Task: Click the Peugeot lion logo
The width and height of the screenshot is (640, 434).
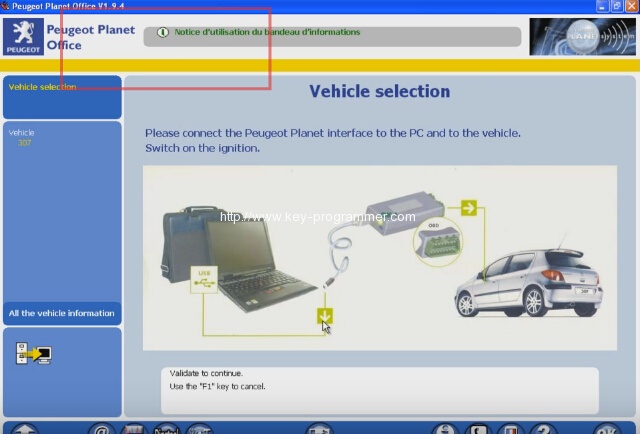Action: [23, 36]
